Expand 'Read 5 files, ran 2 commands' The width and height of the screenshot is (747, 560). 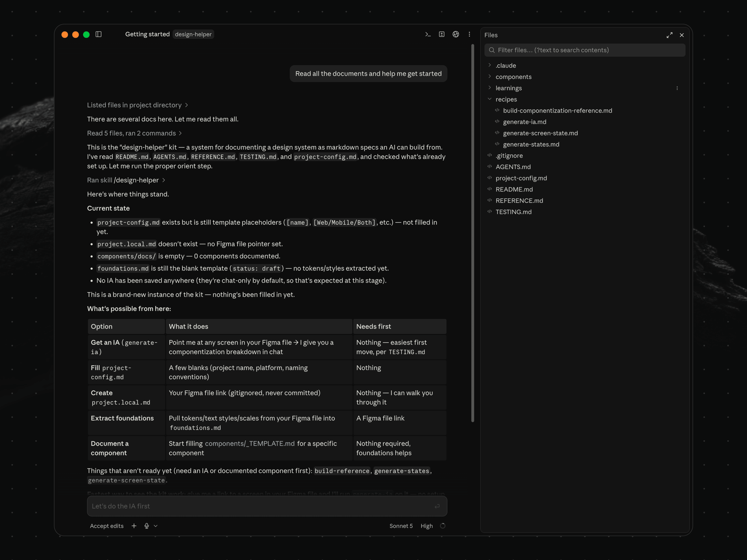134,133
